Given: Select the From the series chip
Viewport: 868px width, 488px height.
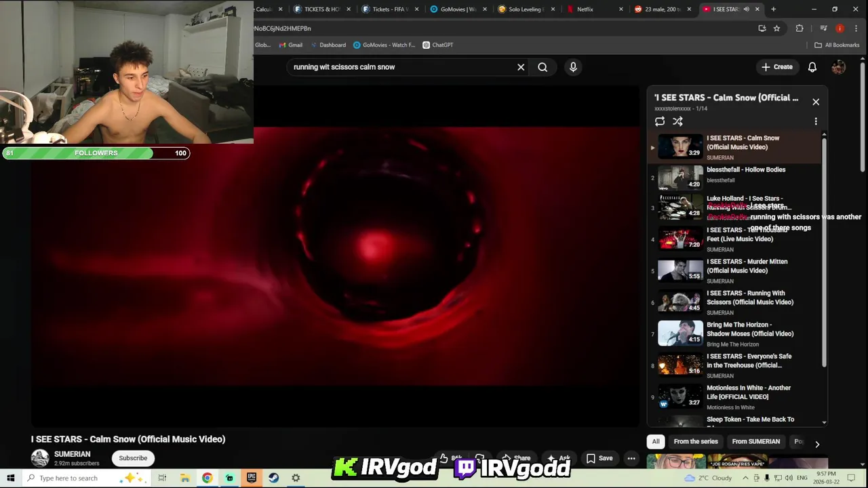Looking at the screenshot, I should (x=696, y=441).
